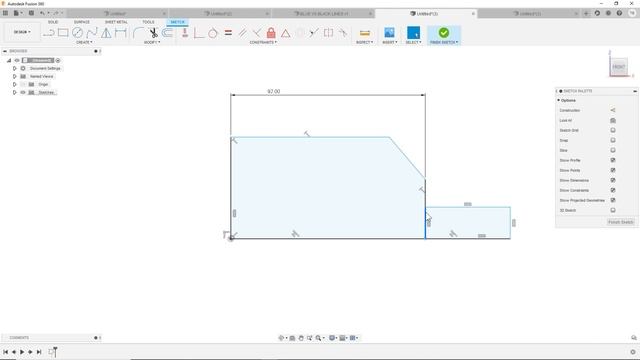Apply the Symmetry constraint
The width and height of the screenshot is (640, 360).
click(x=329, y=33)
